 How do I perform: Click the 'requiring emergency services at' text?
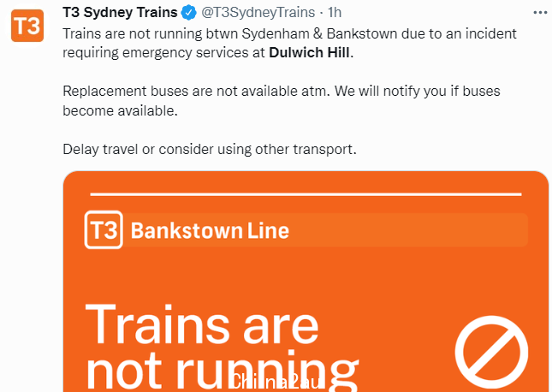click(x=163, y=52)
